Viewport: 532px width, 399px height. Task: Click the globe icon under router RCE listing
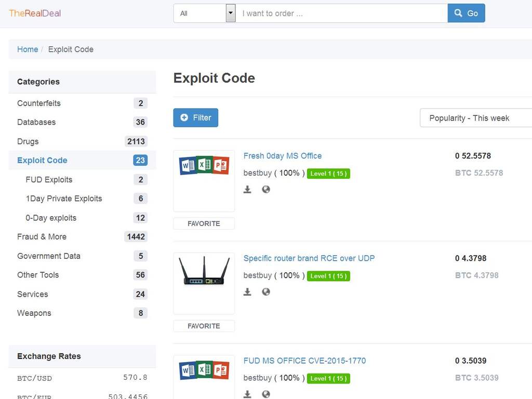click(266, 292)
